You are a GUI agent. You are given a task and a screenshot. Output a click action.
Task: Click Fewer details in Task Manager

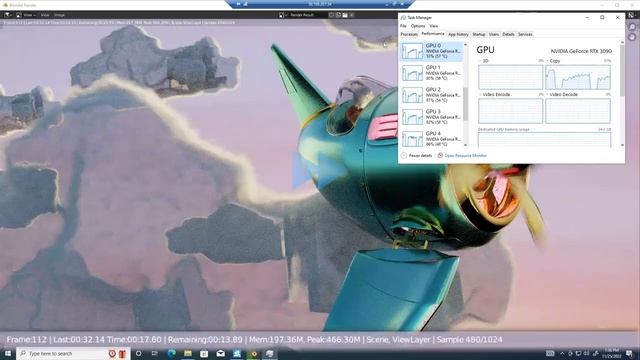pyautogui.click(x=416, y=156)
